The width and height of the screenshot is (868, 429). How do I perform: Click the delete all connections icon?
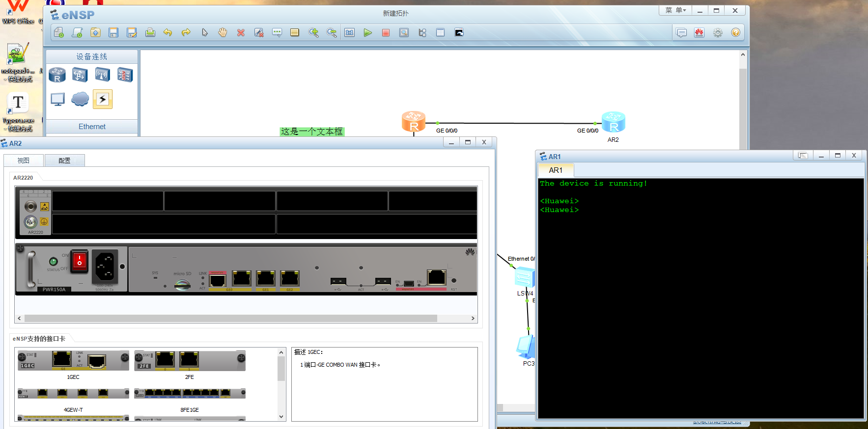[x=259, y=32]
